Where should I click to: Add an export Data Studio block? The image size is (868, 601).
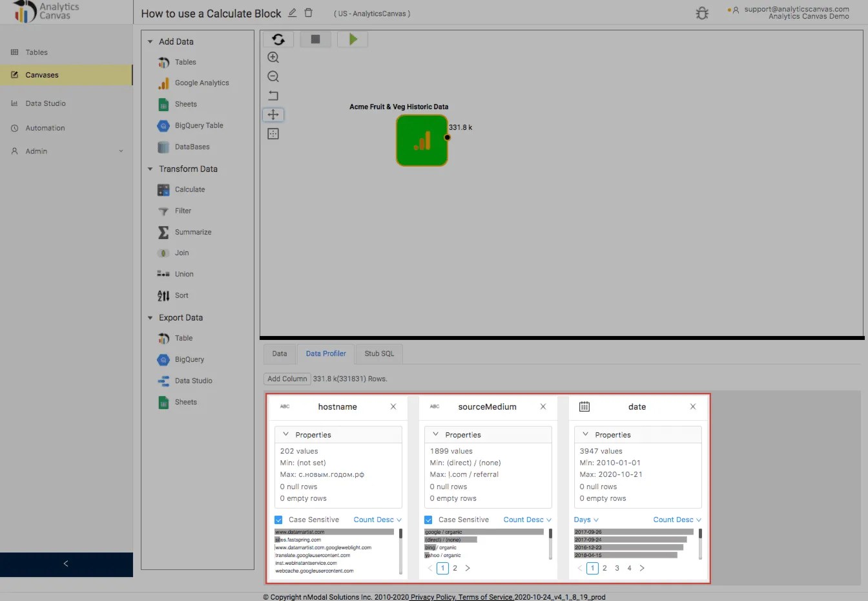coord(185,381)
